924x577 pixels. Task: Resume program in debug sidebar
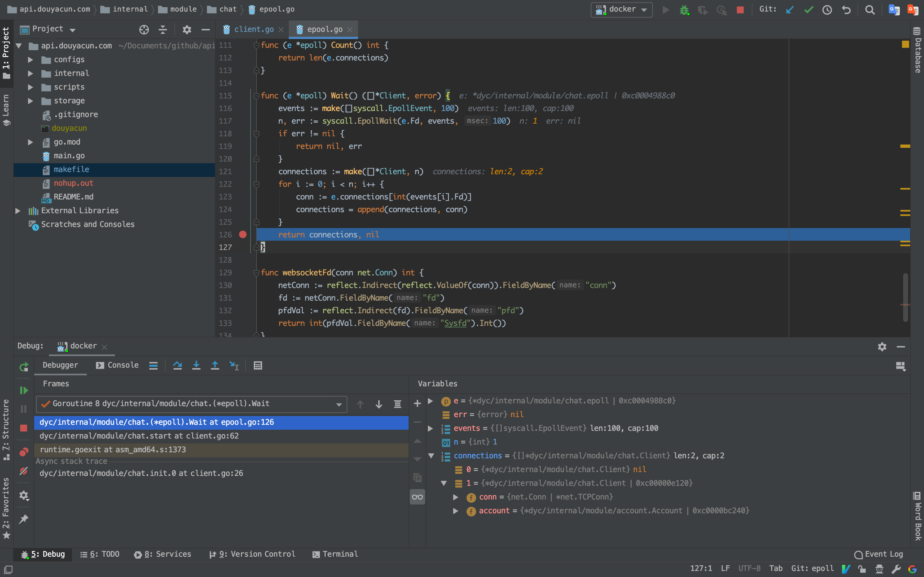click(x=24, y=390)
